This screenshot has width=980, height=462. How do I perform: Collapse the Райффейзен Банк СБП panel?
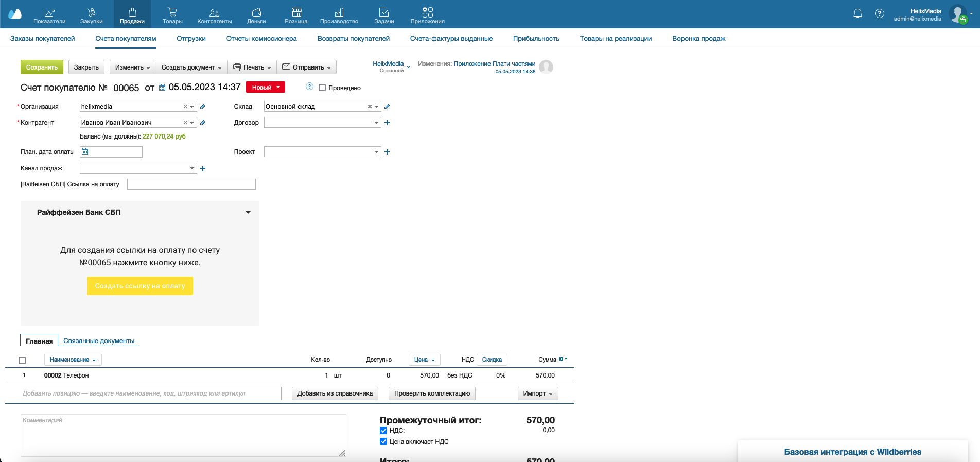pos(248,212)
